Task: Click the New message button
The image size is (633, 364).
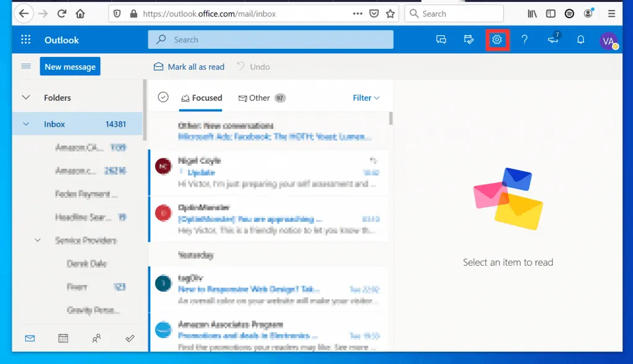Action: [x=70, y=66]
